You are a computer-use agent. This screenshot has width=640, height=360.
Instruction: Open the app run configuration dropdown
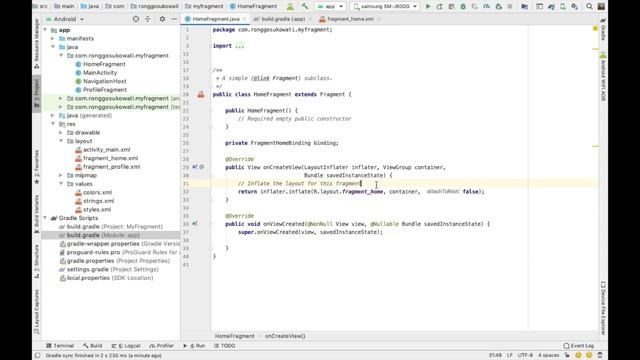[x=330, y=7]
